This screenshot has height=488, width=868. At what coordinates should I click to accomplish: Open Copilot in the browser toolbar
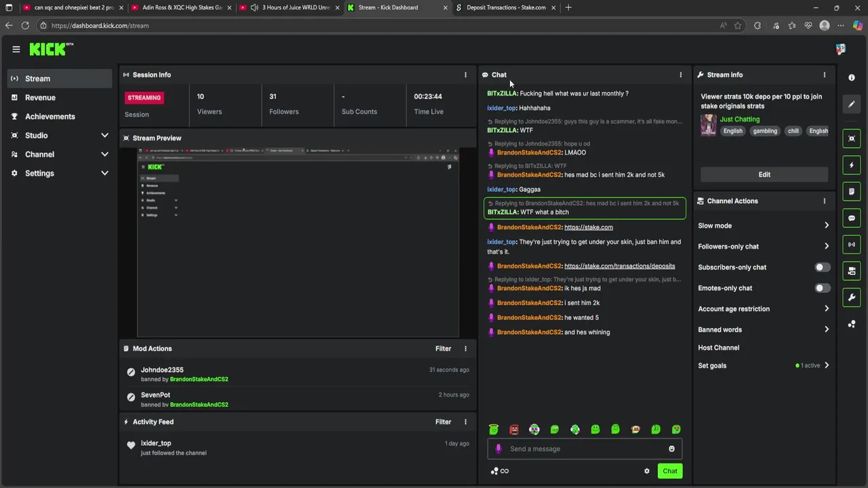[x=858, y=26]
